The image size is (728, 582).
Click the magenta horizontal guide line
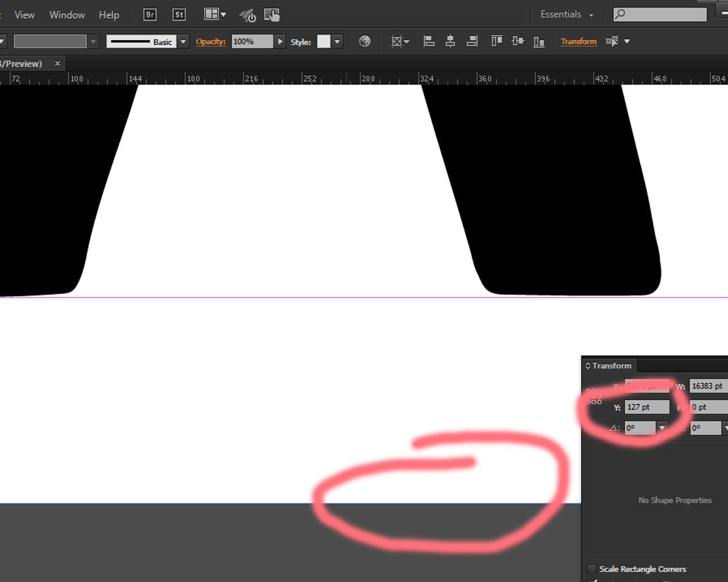pos(364,297)
